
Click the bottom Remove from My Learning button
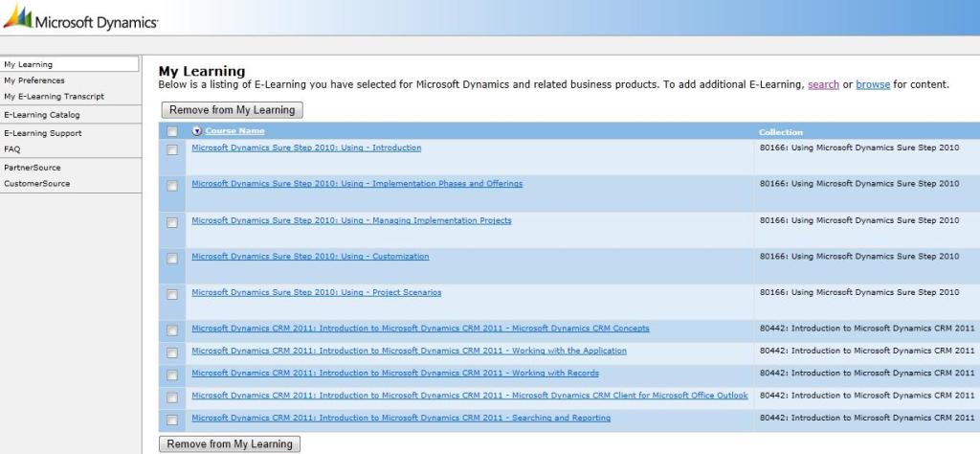[x=230, y=444]
